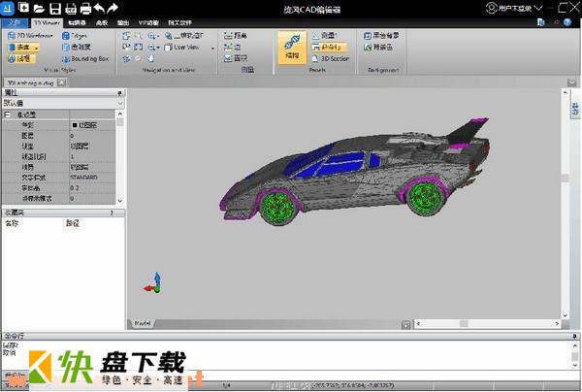Toggle the highlighted Properties panel button
Image resolution: width=582 pixels, height=392 pixels.
pyautogui.click(x=329, y=48)
